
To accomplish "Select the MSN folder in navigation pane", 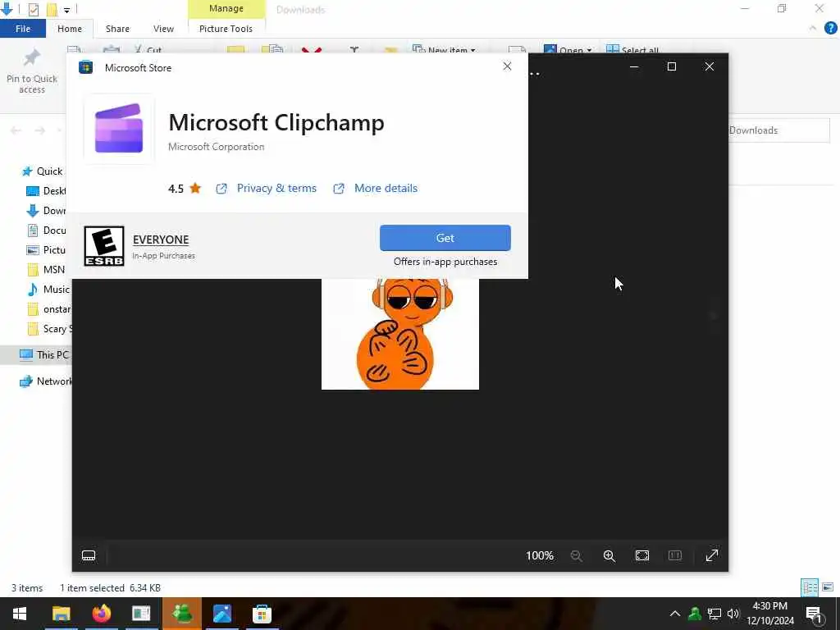I will [46, 269].
